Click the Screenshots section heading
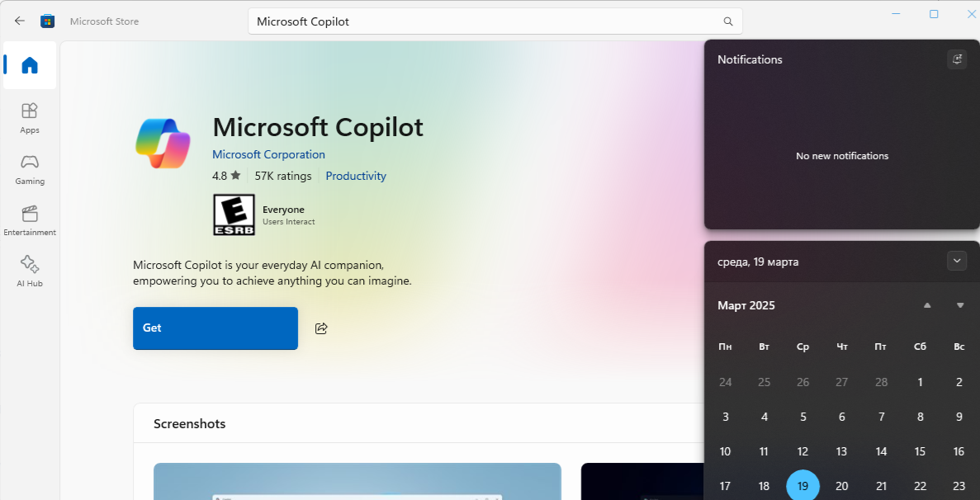The height and width of the screenshot is (500, 980). point(189,424)
